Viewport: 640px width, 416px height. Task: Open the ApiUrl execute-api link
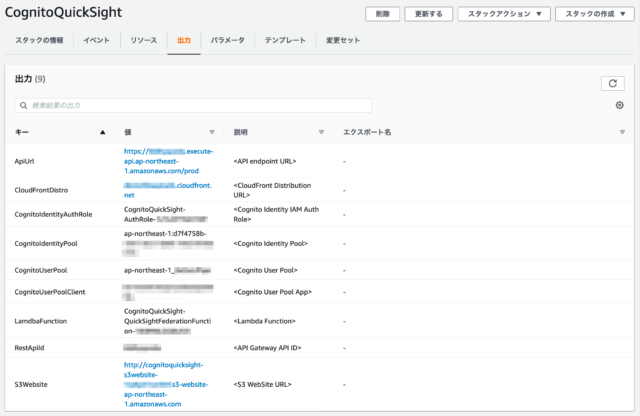[x=168, y=161]
